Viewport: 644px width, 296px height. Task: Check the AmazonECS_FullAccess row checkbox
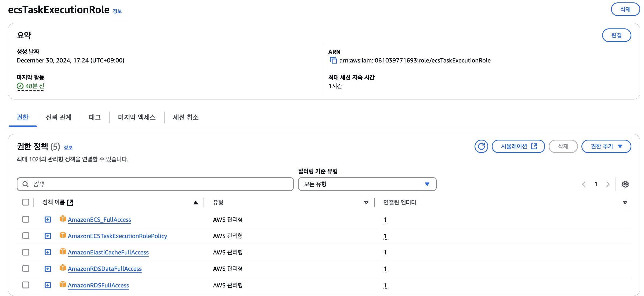pos(26,219)
